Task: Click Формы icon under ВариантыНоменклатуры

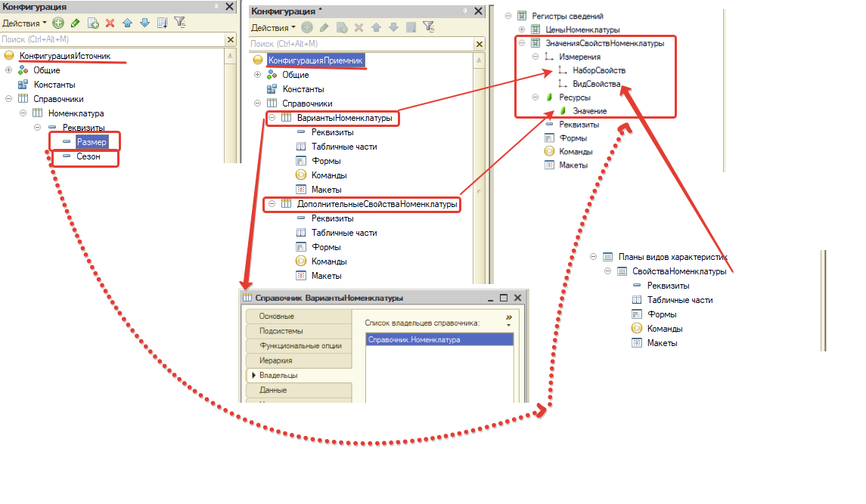Action: pyautogui.click(x=301, y=161)
